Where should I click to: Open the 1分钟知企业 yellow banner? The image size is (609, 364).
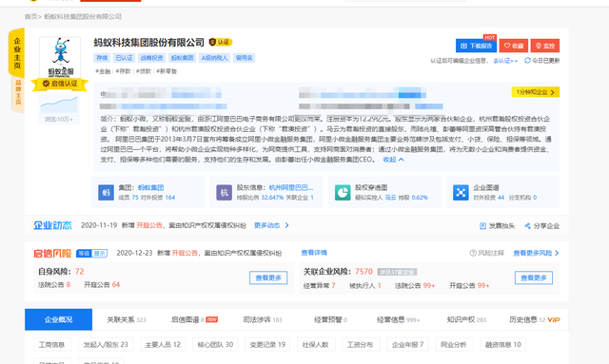[x=535, y=92]
